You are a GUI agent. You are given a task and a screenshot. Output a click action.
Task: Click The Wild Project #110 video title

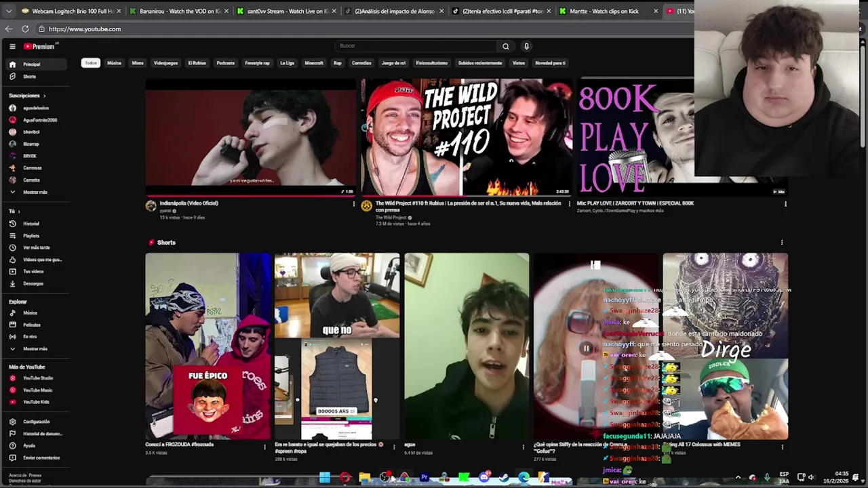point(469,206)
